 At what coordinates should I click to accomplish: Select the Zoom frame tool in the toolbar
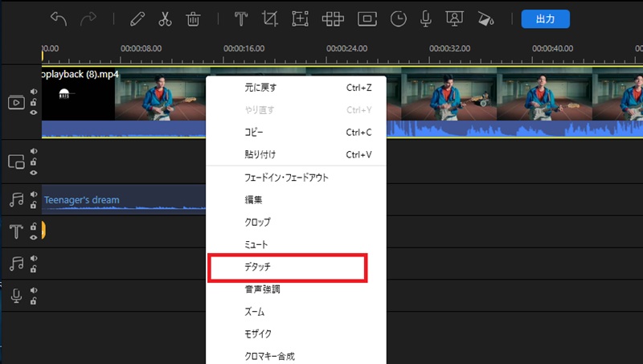tap(300, 18)
